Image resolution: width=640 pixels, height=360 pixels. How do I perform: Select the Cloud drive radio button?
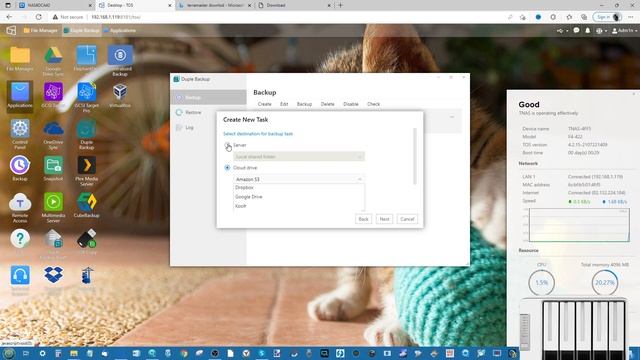coord(227,167)
